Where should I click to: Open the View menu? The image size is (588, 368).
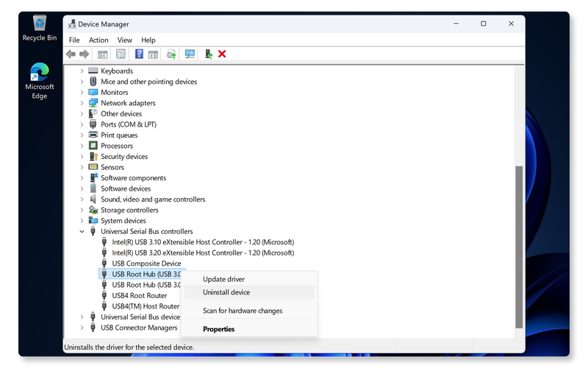point(125,40)
